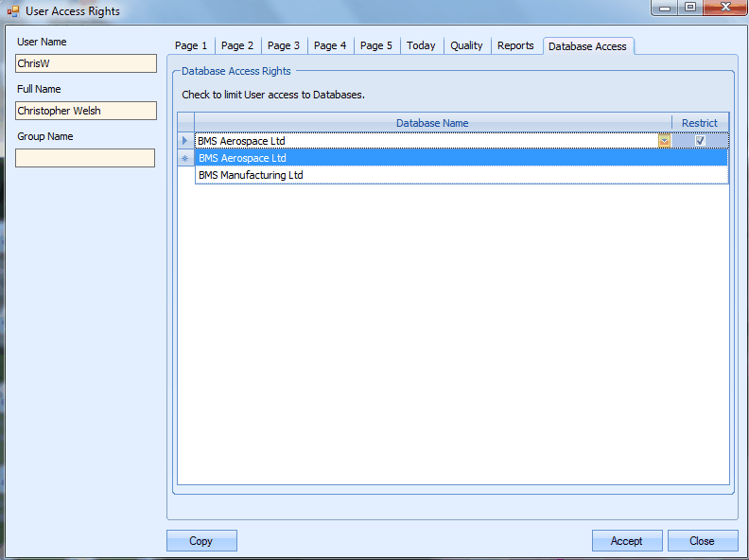Screen dimensions: 749x560
Task: View the Quality tab
Action: [x=466, y=45]
